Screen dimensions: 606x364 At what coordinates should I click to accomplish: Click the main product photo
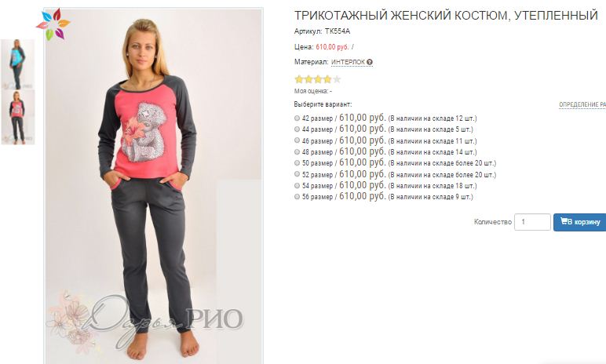[154, 185]
